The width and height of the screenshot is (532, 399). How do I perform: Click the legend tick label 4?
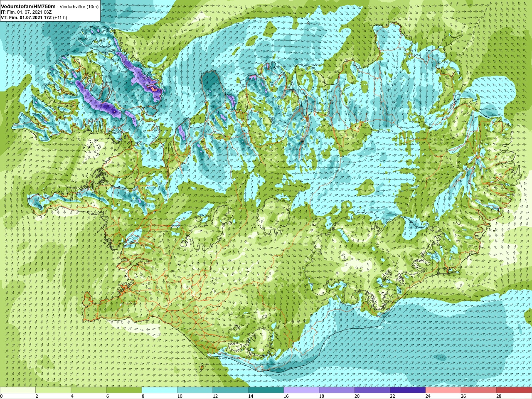click(x=72, y=396)
